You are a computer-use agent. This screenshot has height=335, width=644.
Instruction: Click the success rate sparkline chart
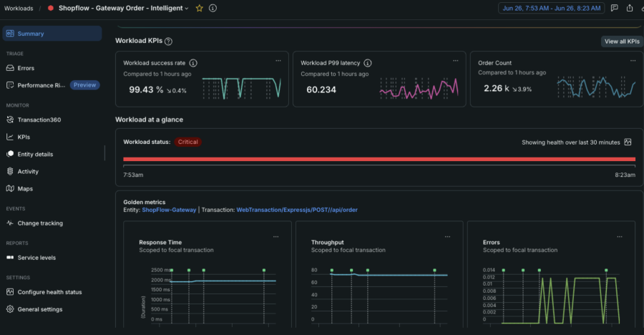[242, 88]
